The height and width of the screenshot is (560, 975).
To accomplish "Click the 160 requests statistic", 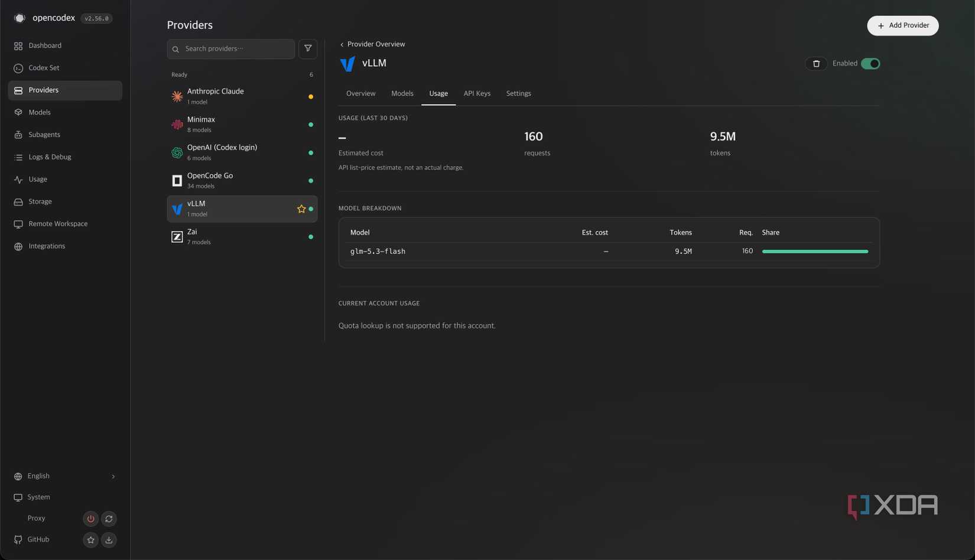I will tap(537, 144).
